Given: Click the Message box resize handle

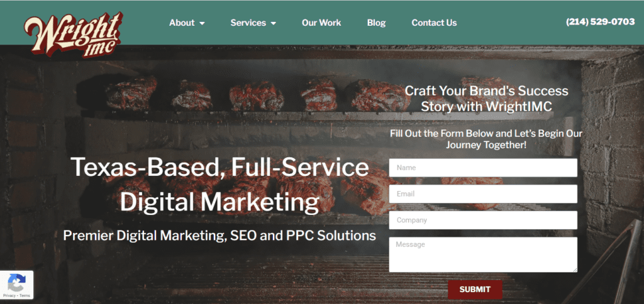Looking at the screenshot, I should pos(575,269).
